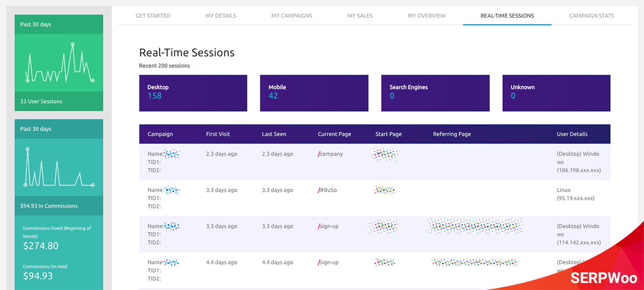This screenshot has width=644, height=290.
Task: Select the Search Engines sessions card
Action: tap(435, 93)
